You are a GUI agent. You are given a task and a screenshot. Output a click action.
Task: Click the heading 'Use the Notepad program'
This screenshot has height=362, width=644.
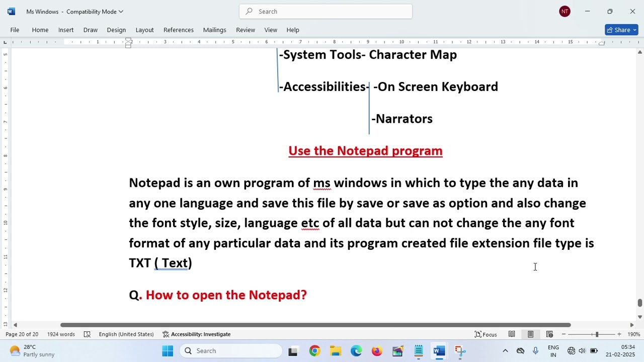[x=365, y=151]
